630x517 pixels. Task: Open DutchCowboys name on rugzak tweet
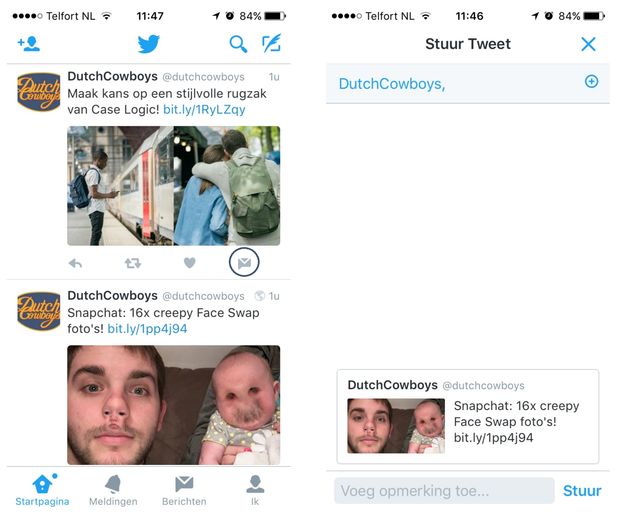pos(112,76)
